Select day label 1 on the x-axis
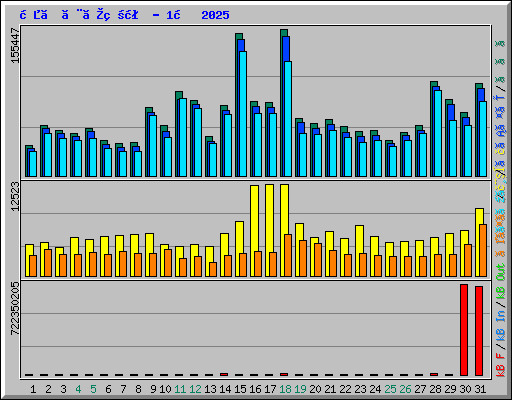 (33, 389)
